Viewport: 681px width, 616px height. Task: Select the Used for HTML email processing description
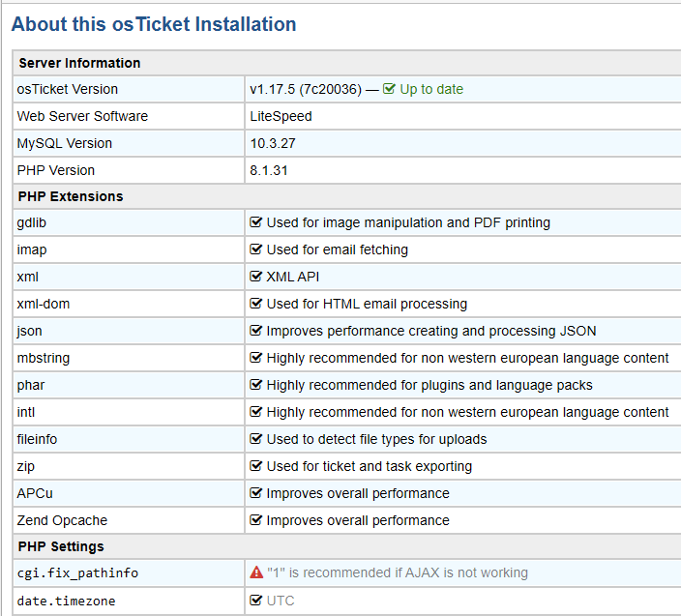coord(367,304)
